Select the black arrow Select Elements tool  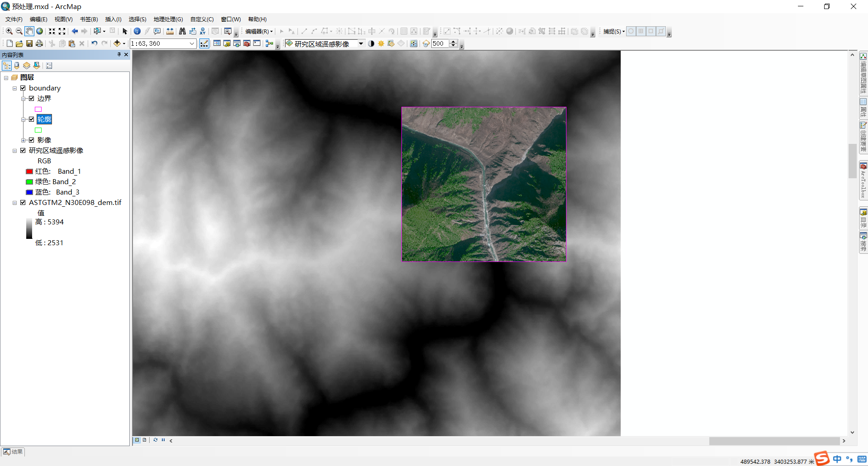coord(125,31)
